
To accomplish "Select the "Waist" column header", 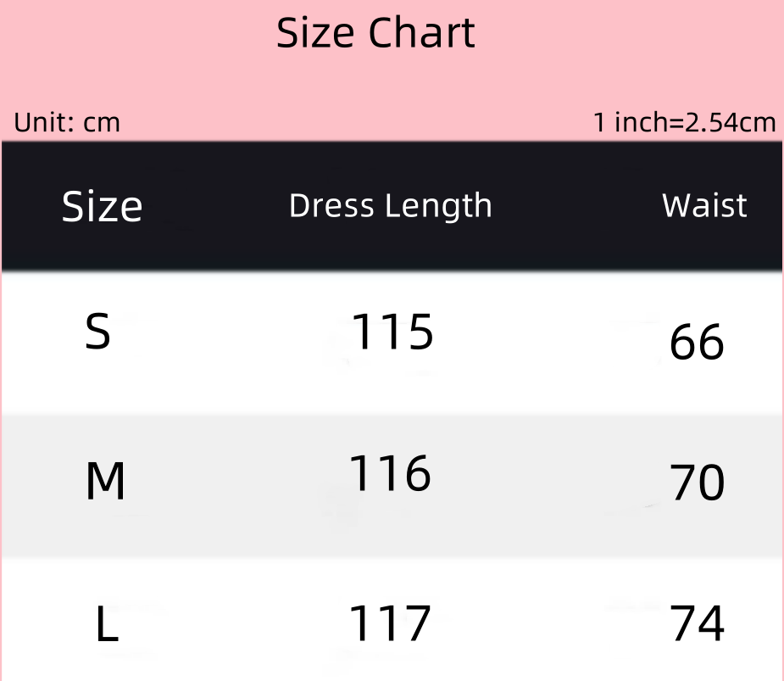I will (x=704, y=206).
